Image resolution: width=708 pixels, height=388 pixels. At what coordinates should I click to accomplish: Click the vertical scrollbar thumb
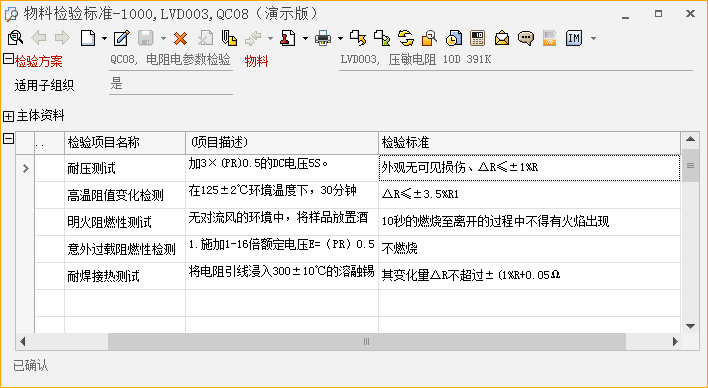pyautogui.click(x=690, y=166)
